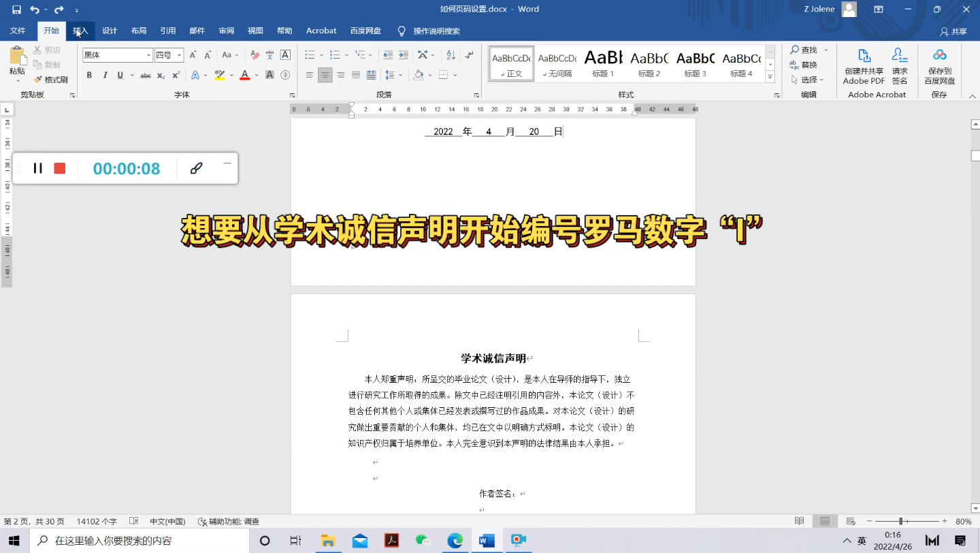Expand the font size combo box
The height and width of the screenshot is (553, 980).
click(x=180, y=54)
